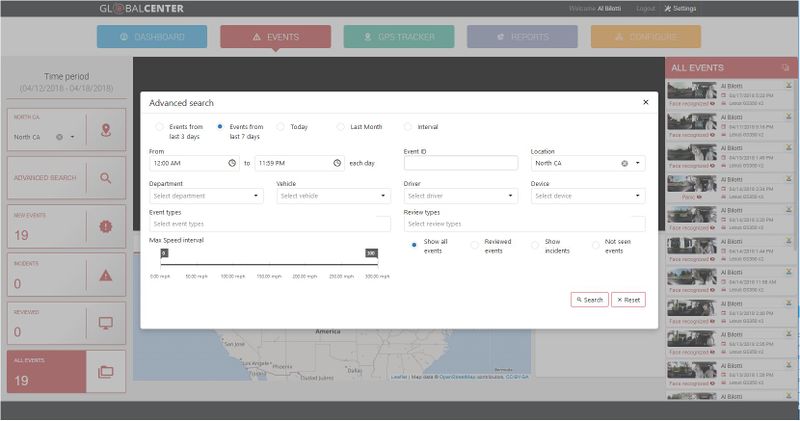Select the 'Not seen events' radio option

(x=596, y=244)
